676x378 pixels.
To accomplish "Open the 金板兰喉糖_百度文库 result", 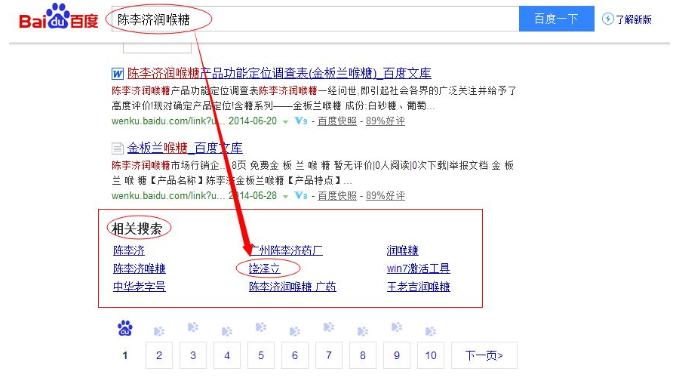I will 185,148.
